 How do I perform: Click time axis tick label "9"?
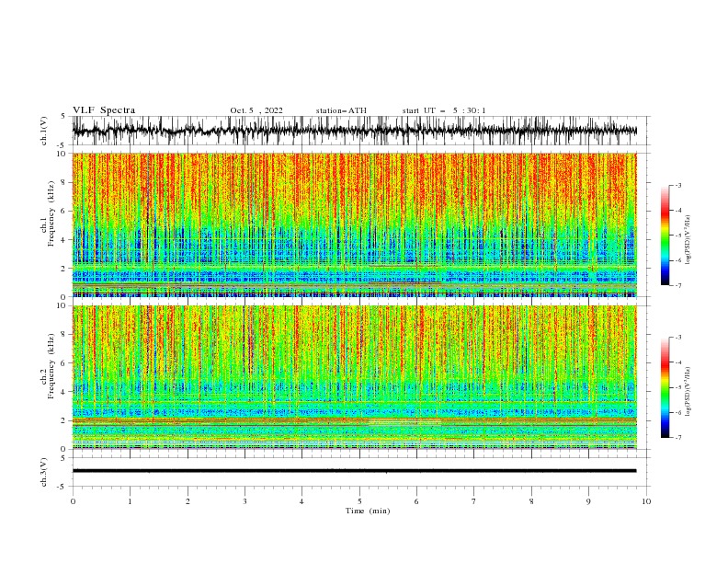[588, 501]
